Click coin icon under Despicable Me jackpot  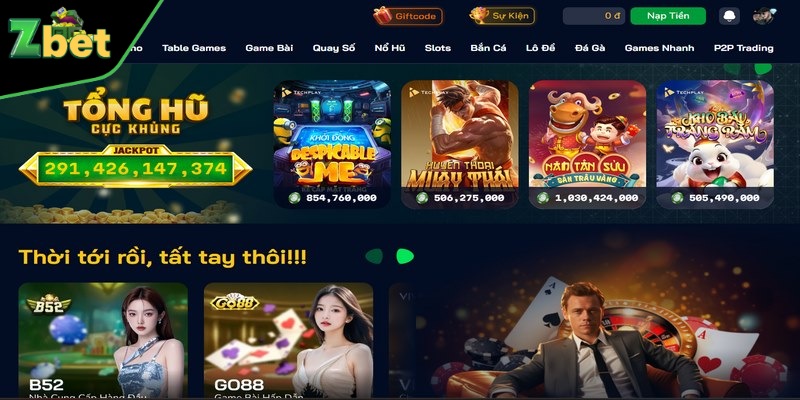click(294, 198)
